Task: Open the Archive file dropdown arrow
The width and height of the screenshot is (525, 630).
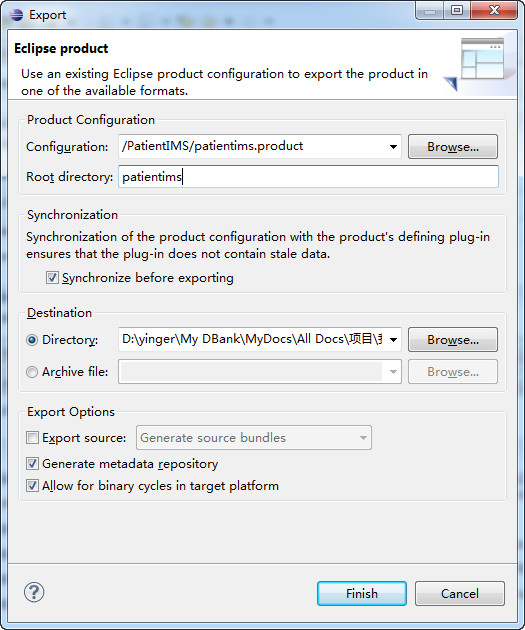Action: (393, 372)
